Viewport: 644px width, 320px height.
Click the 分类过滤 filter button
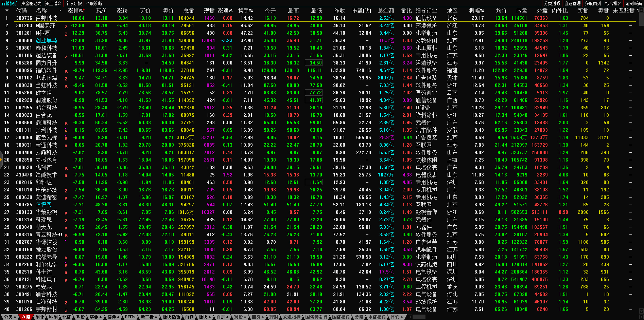(x=552, y=3)
